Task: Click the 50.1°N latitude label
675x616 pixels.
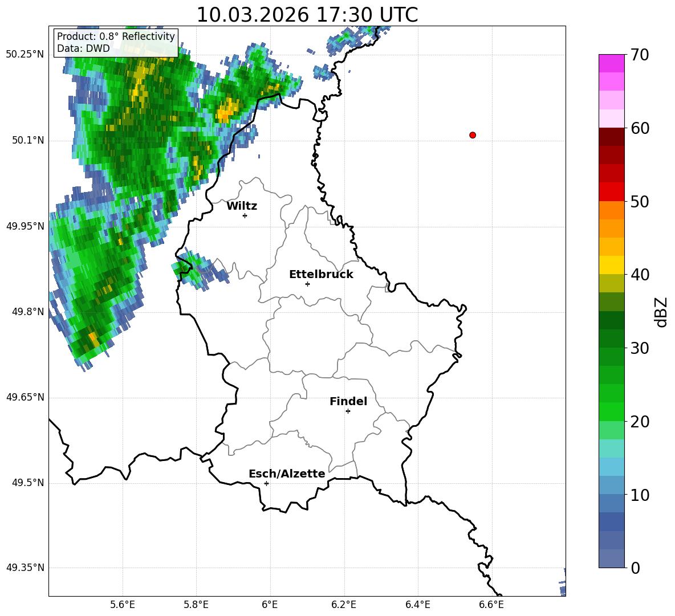Action: (x=28, y=141)
